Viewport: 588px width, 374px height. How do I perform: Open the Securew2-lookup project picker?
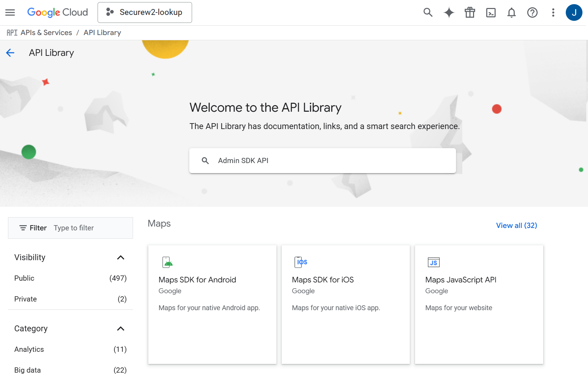point(144,12)
